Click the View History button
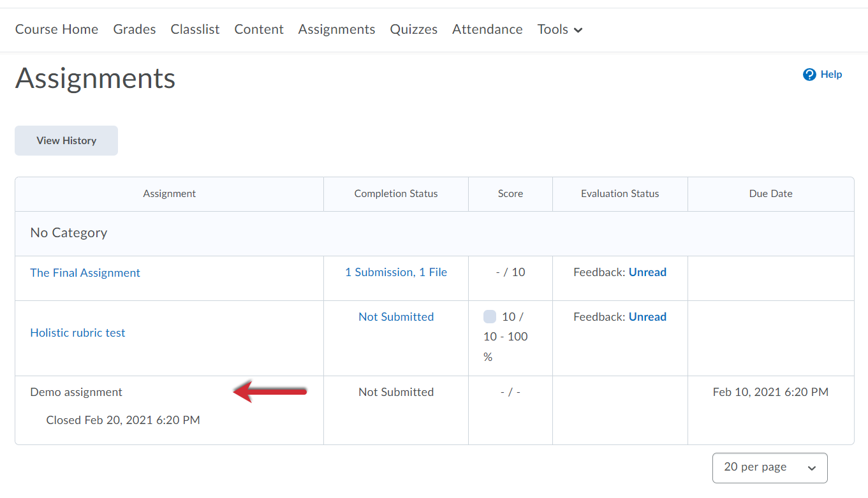This screenshot has width=868, height=498. (x=66, y=140)
